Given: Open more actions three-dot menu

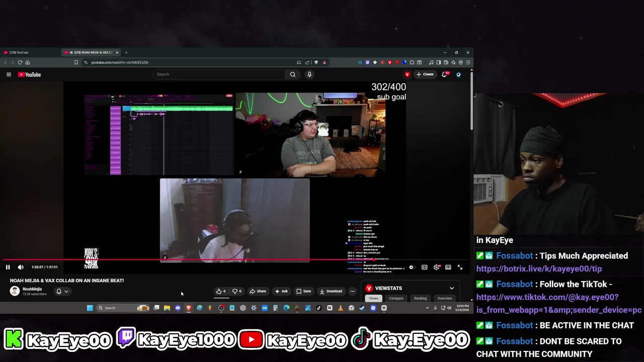Looking at the screenshot, I should (352, 291).
